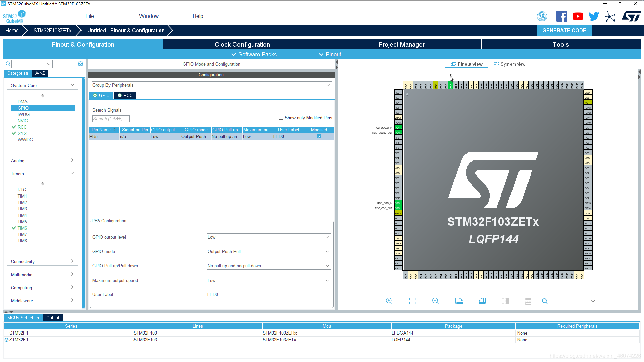Click the fit-to-screen pinout icon
This screenshot has width=644, height=362.
click(412, 301)
